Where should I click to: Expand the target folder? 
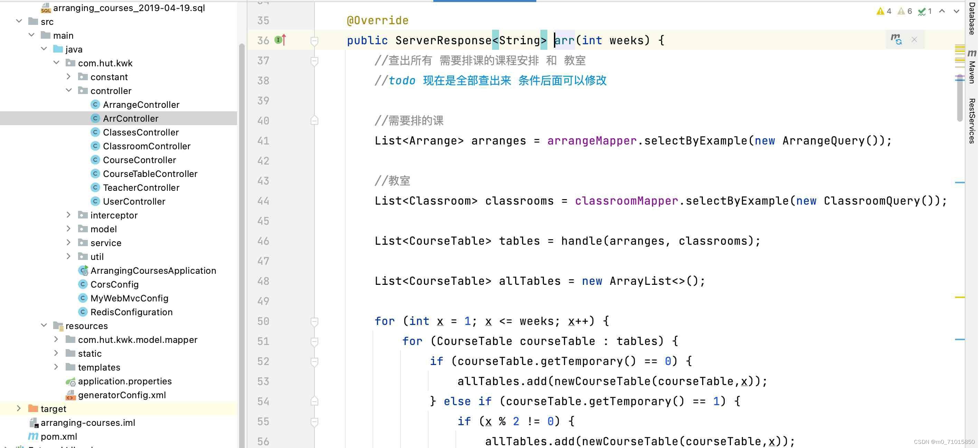point(19,409)
